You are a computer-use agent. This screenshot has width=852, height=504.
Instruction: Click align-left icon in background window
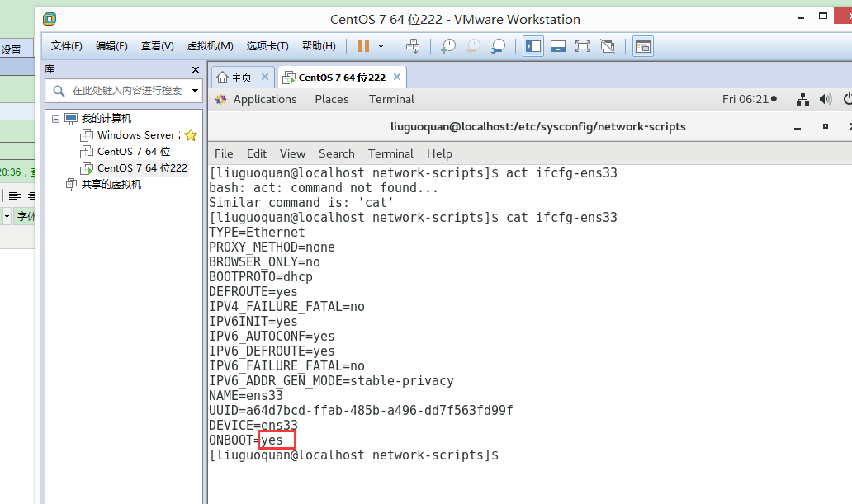click(x=15, y=195)
